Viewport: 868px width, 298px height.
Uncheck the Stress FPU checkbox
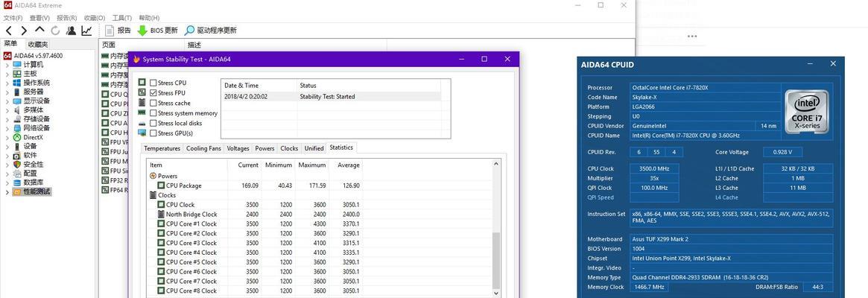point(153,93)
